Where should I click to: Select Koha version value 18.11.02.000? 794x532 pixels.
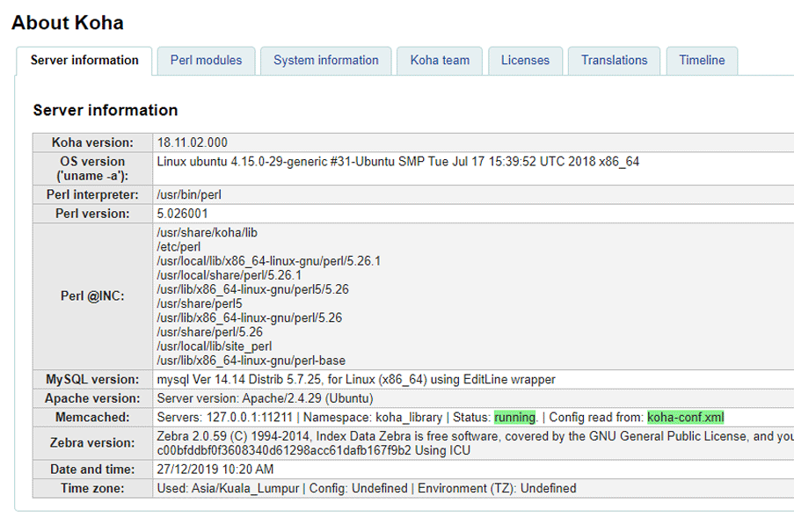[192, 142]
